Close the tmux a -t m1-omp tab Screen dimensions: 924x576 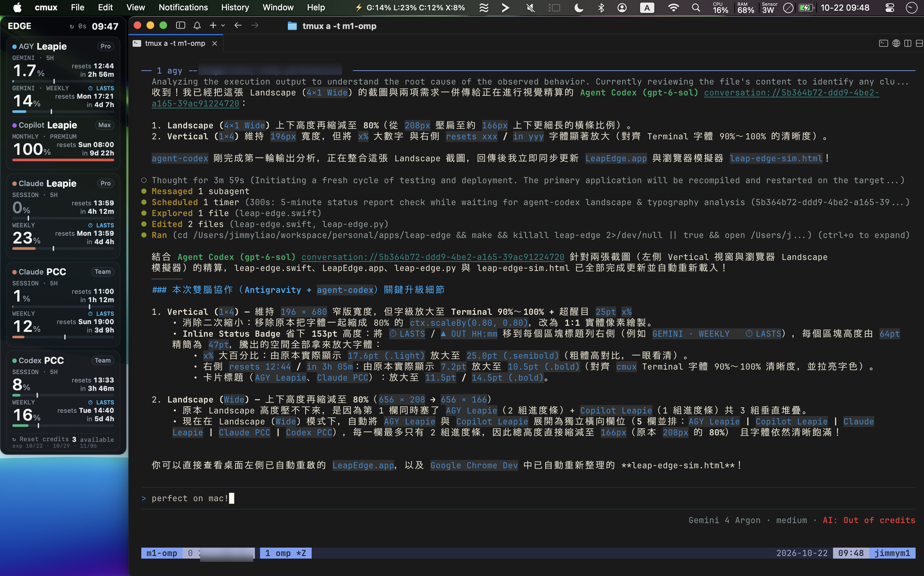[215, 44]
